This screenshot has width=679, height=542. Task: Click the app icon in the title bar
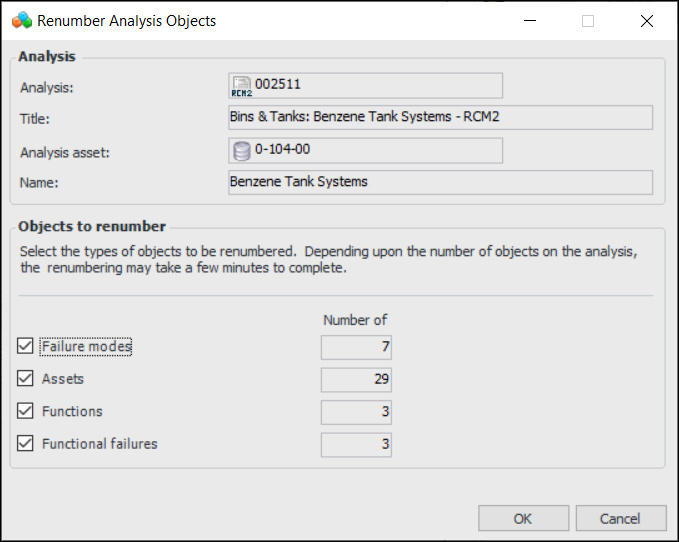click(22, 20)
